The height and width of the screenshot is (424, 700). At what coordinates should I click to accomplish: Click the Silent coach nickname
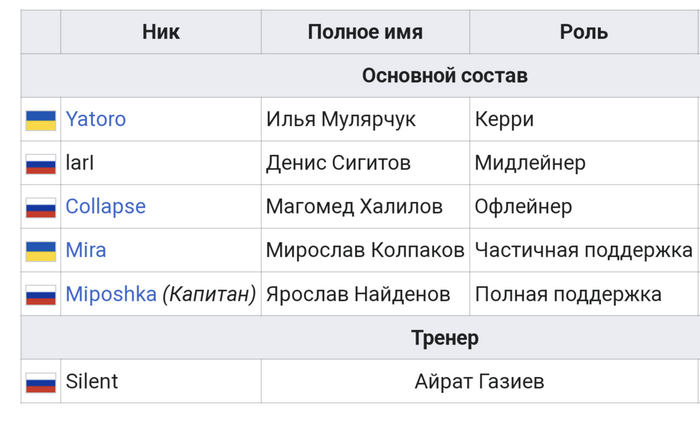pyautogui.click(x=92, y=381)
